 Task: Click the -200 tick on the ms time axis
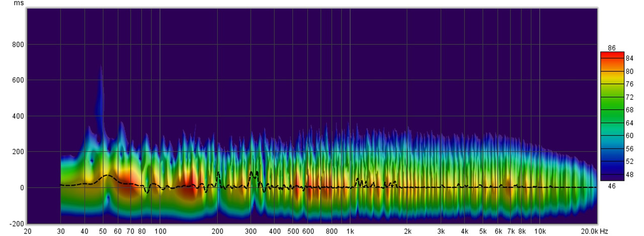(x=17, y=223)
